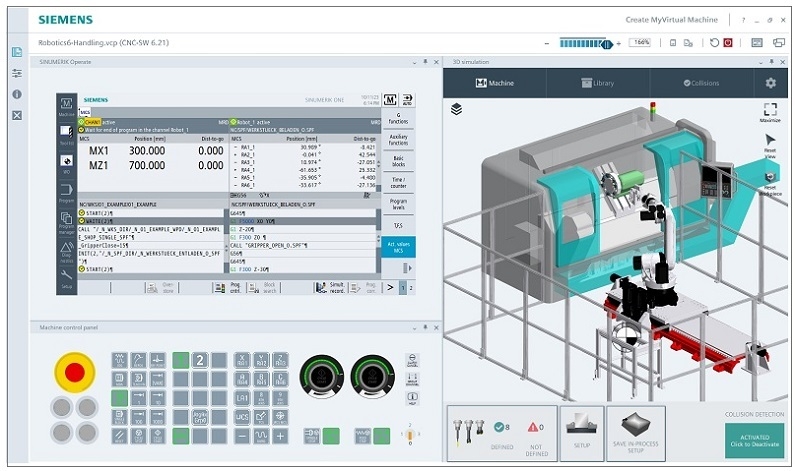The width and height of the screenshot is (795, 471).
Task: Open the project file icon in left rail
Action: pyautogui.click(x=17, y=52)
